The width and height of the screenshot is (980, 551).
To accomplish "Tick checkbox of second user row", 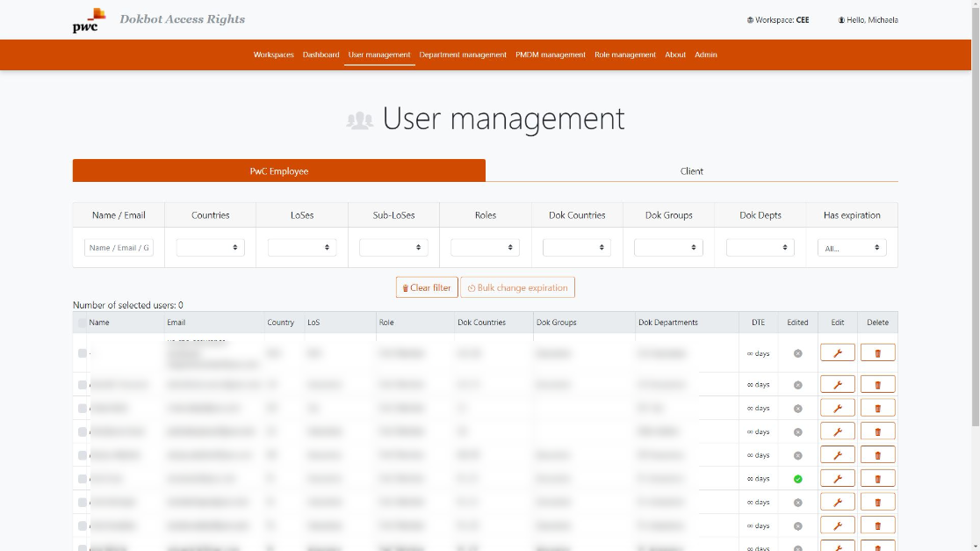I will [82, 385].
